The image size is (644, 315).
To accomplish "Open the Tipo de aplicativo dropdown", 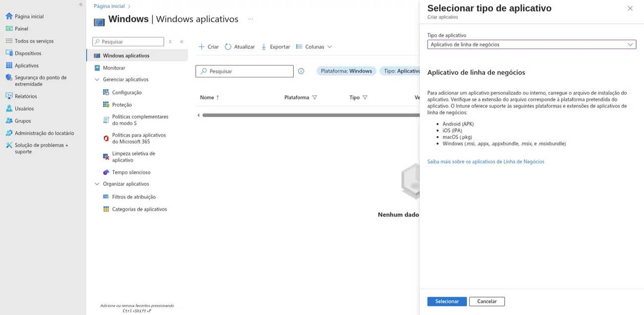I will 532,45.
